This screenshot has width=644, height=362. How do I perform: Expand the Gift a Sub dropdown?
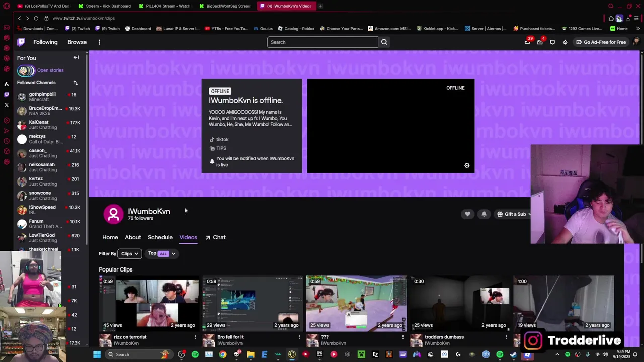point(529,214)
